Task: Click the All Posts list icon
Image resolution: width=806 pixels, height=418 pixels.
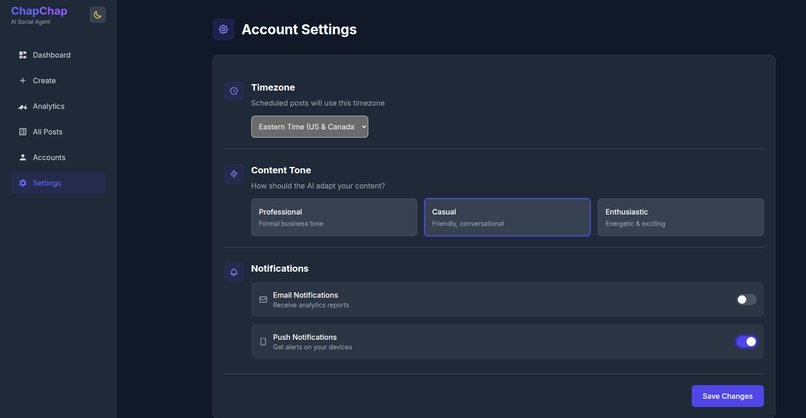Action: (x=23, y=132)
